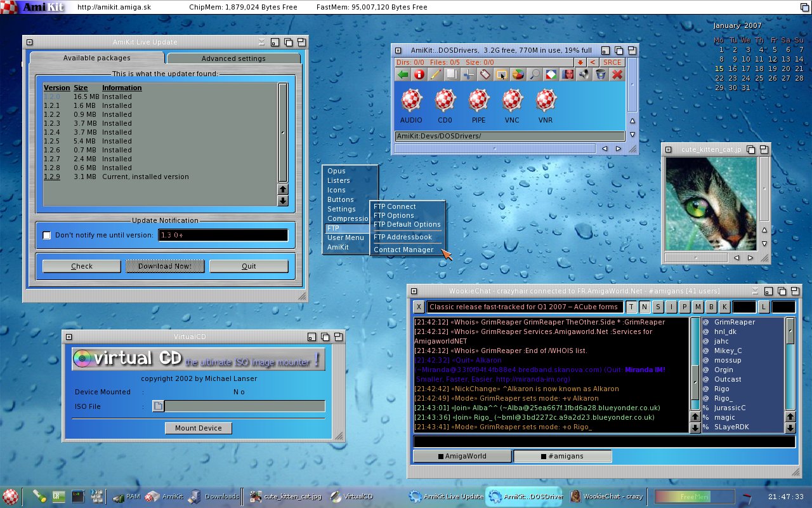Click the red info icon in lister toolbar

419,75
